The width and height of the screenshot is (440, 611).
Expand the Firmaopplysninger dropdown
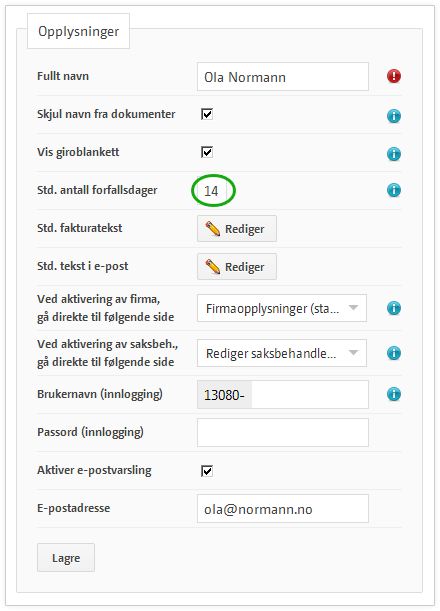[282, 308]
